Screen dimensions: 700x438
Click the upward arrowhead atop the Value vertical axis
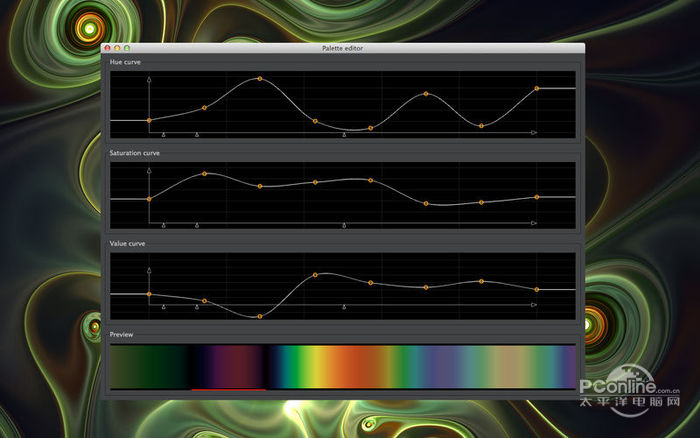(x=149, y=270)
